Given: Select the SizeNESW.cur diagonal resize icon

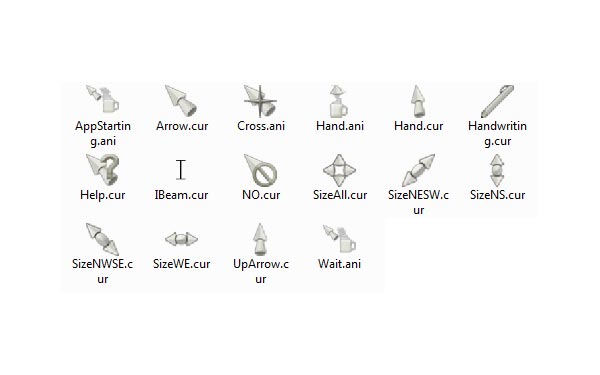Looking at the screenshot, I should (x=418, y=170).
